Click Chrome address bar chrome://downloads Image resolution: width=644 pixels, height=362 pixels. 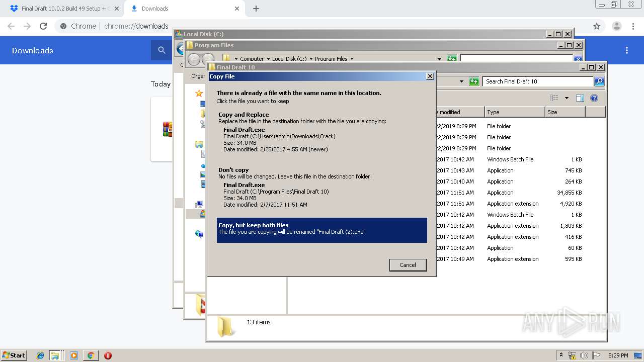coord(136,26)
